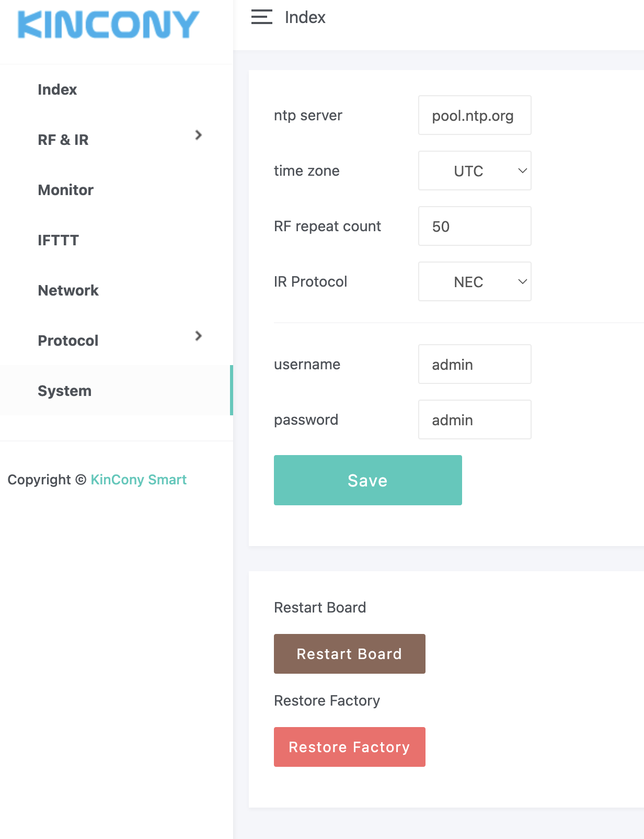Viewport: 644px width, 839px height.
Task: Navigate to Network settings
Action: coord(68,291)
